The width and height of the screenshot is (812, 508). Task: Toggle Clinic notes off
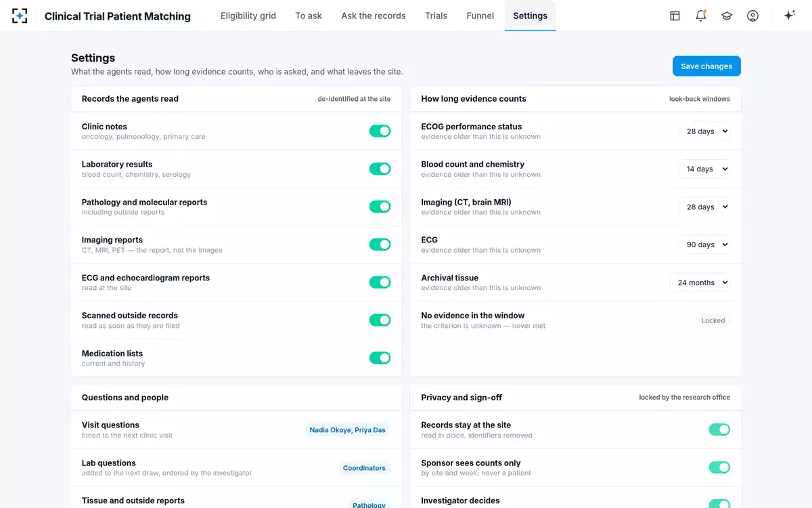coord(380,131)
